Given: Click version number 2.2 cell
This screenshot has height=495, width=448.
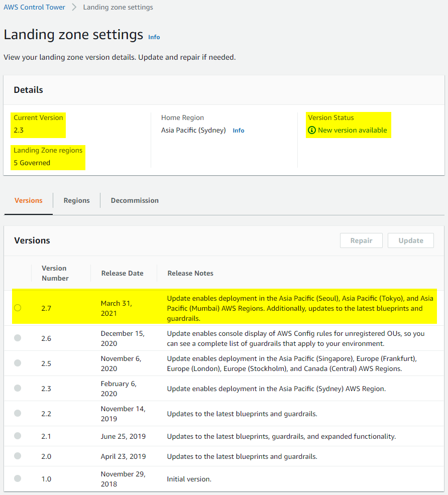Looking at the screenshot, I should [x=46, y=414].
